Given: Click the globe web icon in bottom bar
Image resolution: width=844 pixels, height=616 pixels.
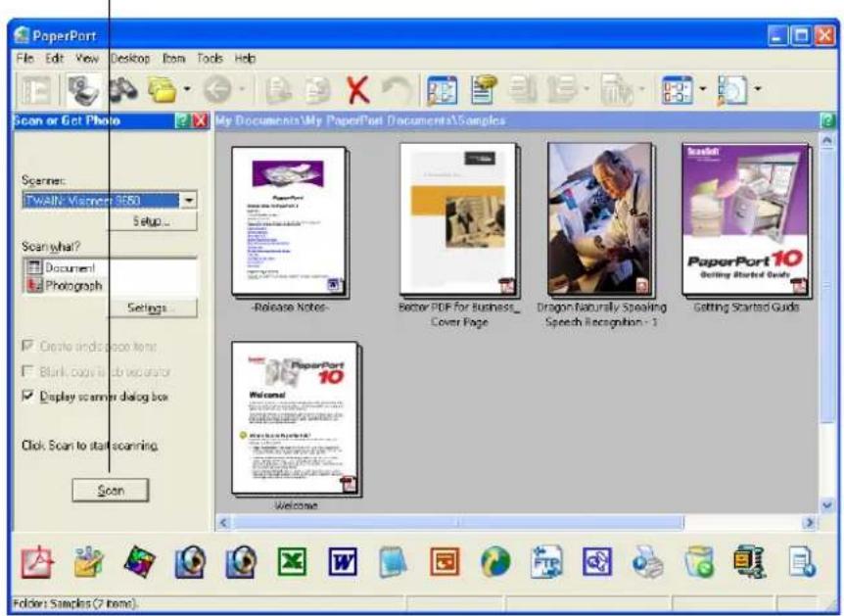Looking at the screenshot, I should point(495,561).
